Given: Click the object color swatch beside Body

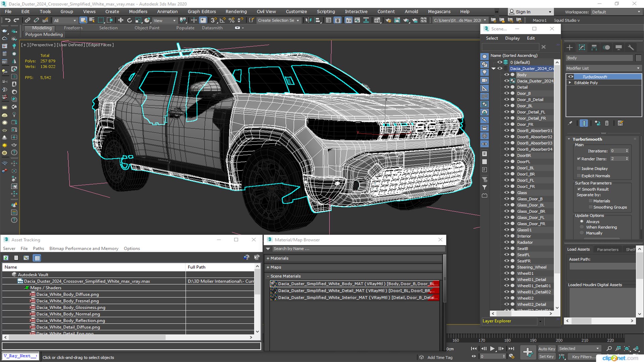Looking at the screenshot, I should click(x=638, y=58).
